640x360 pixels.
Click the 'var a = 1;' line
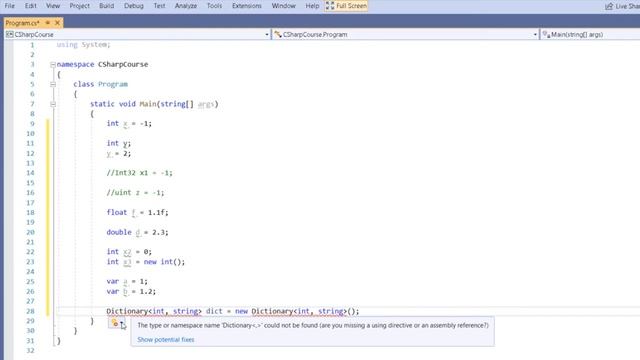(x=127, y=282)
